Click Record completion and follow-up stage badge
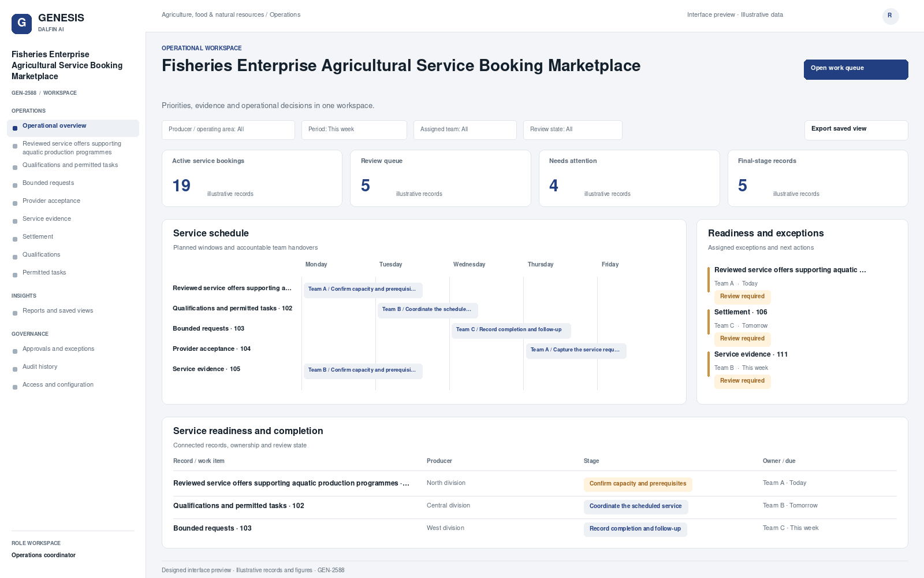Image resolution: width=924 pixels, height=578 pixels. [x=635, y=529]
